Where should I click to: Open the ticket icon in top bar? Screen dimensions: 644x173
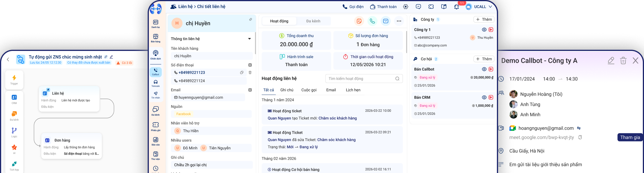click(431, 7)
